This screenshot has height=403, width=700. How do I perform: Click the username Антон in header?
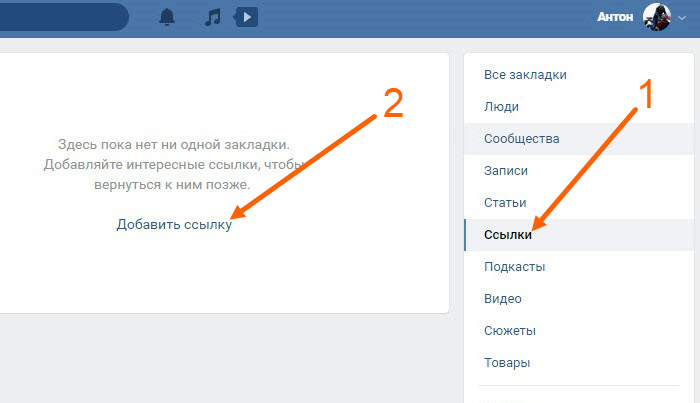(616, 17)
